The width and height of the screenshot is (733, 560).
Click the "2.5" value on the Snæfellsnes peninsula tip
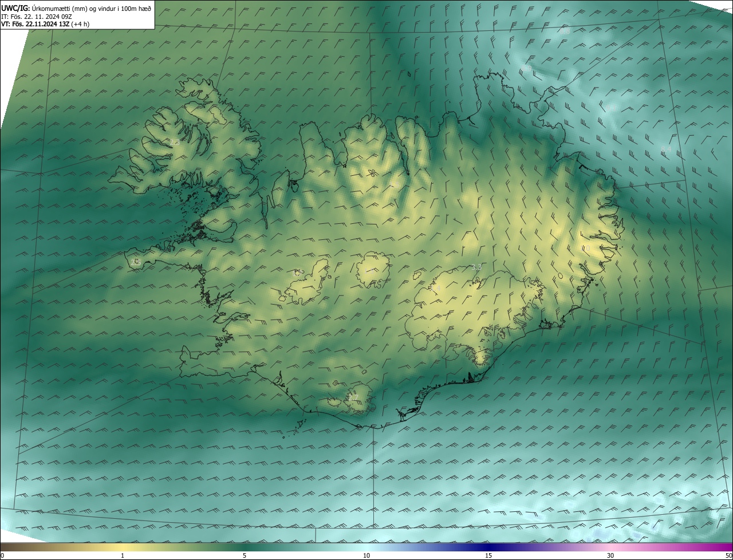point(136,262)
